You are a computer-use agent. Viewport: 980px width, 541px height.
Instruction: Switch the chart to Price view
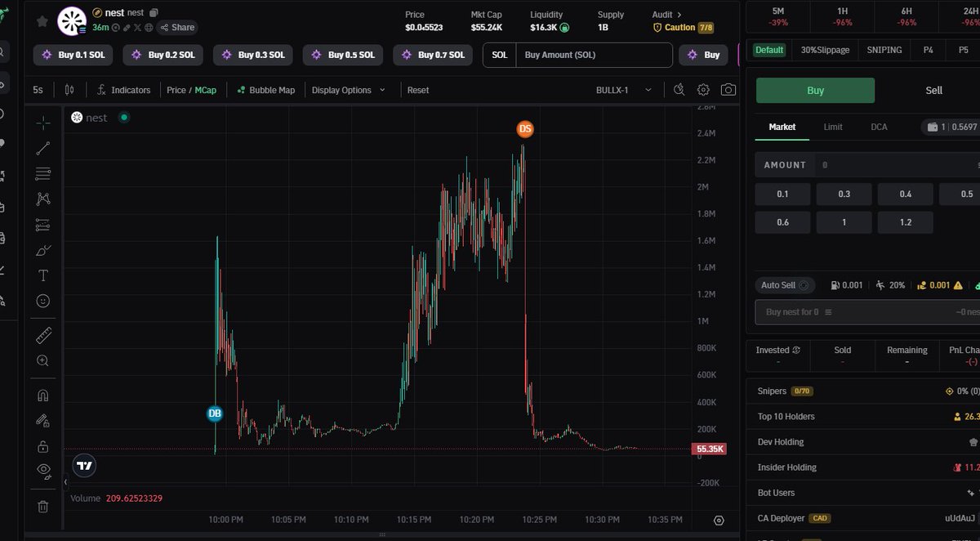click(176, 90)
